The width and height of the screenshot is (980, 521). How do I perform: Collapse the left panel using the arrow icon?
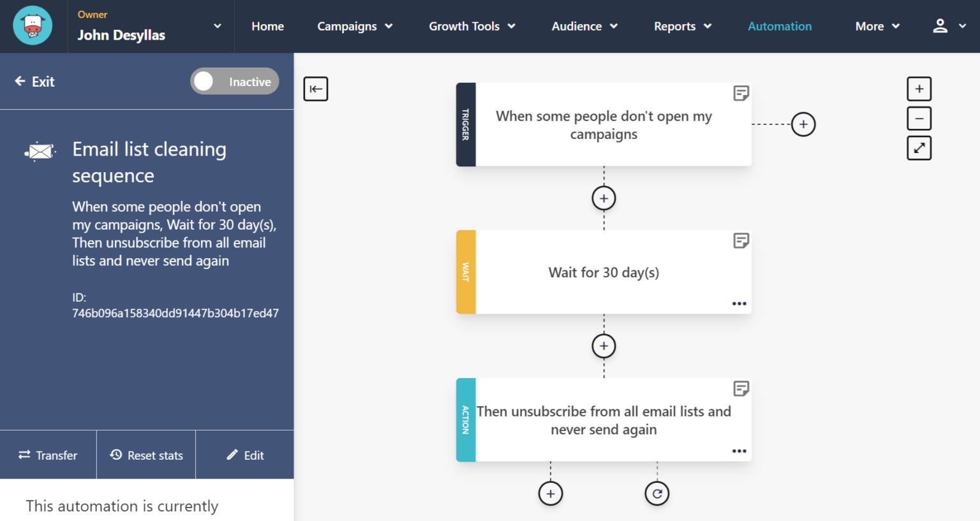315,89
